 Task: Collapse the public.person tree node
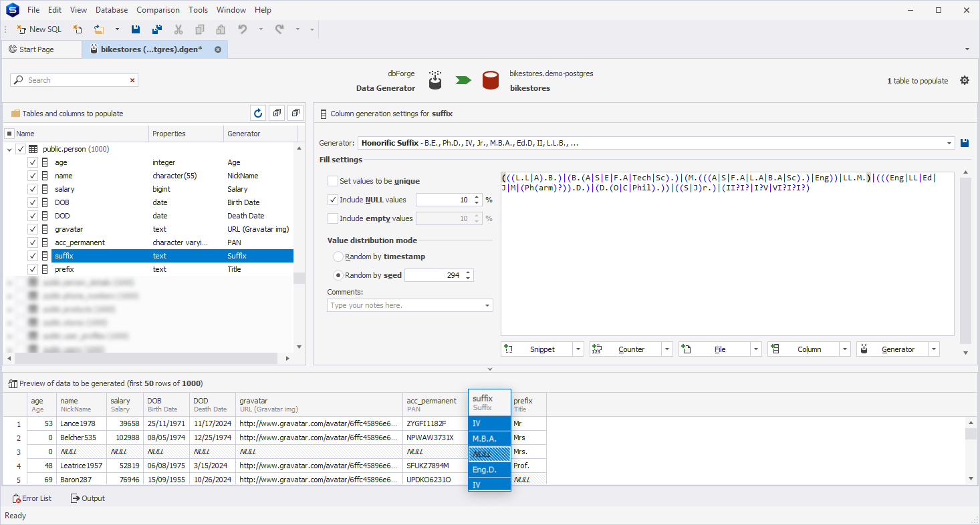point(9,149)
